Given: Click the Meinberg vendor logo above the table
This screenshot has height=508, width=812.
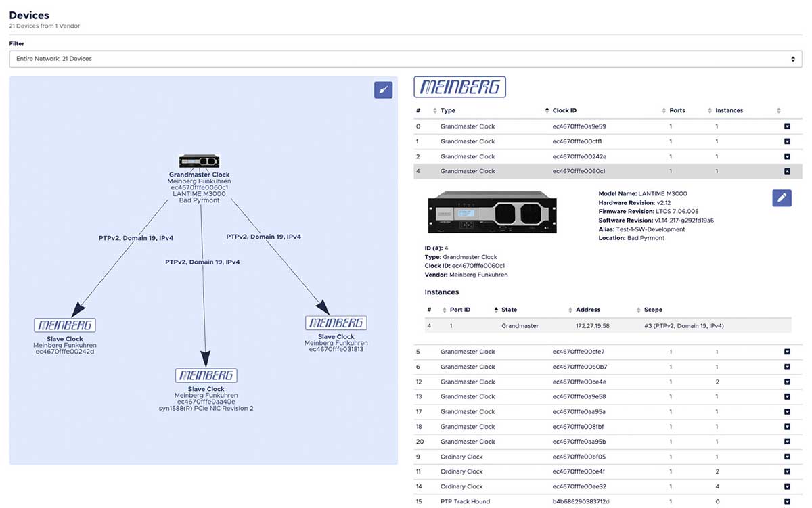Looking at the screenshot, I should 460,87.
